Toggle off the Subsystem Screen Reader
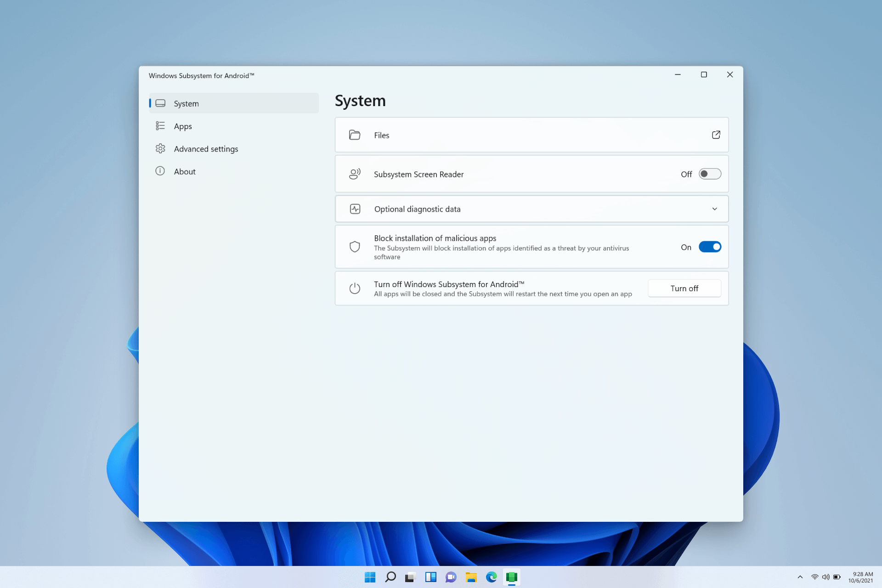This screenshot has width=882, height=588. (709, 173)
